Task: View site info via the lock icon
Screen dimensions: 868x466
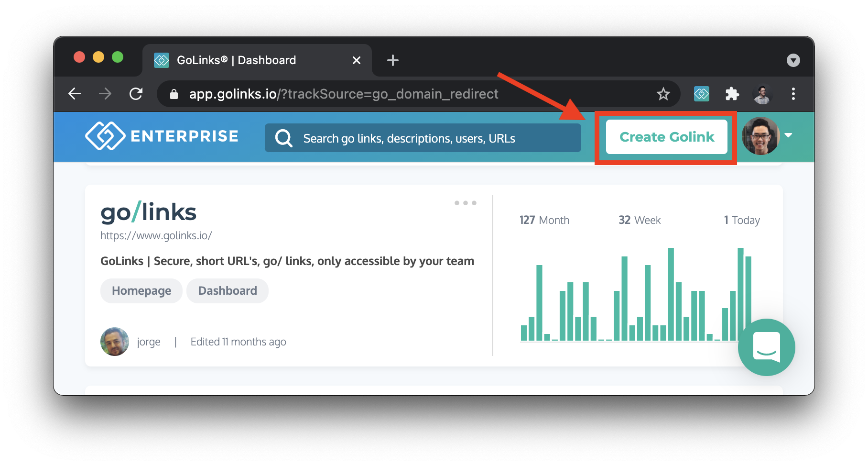Action: [174, 94]
